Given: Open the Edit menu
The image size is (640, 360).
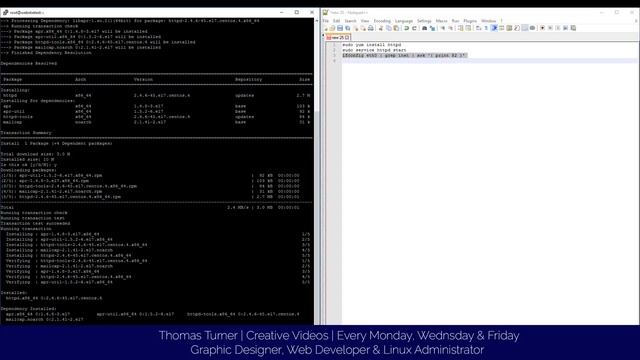Looking at the screenshot, I should [336, 21].
